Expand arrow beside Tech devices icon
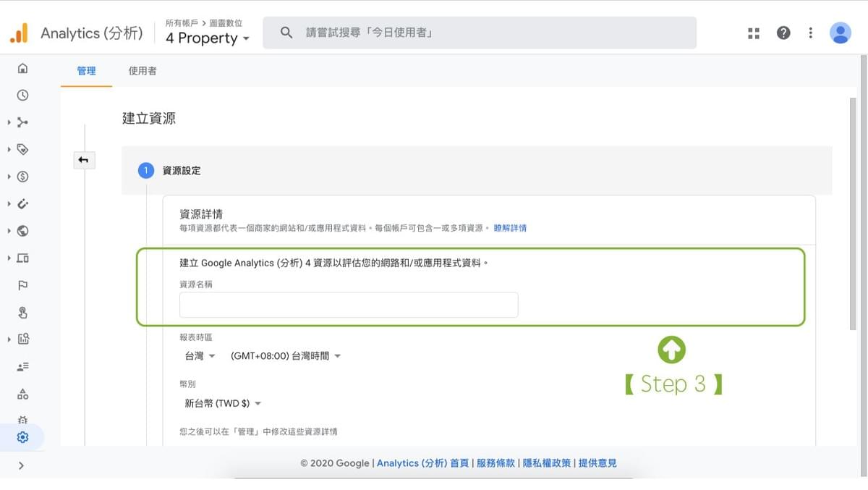 (x=9, y=258)
